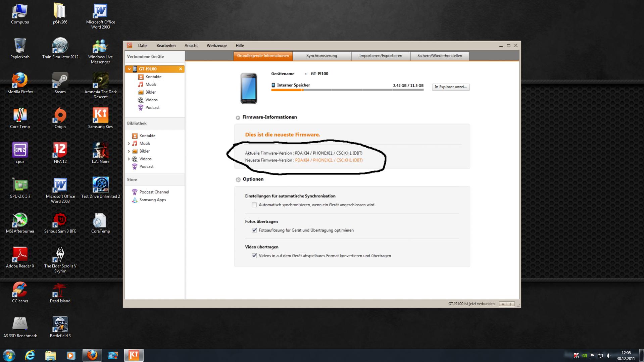This screenshot has width=644, height=362.
Task: Switch to Firefox in taskbar
Action: point(92,355)
